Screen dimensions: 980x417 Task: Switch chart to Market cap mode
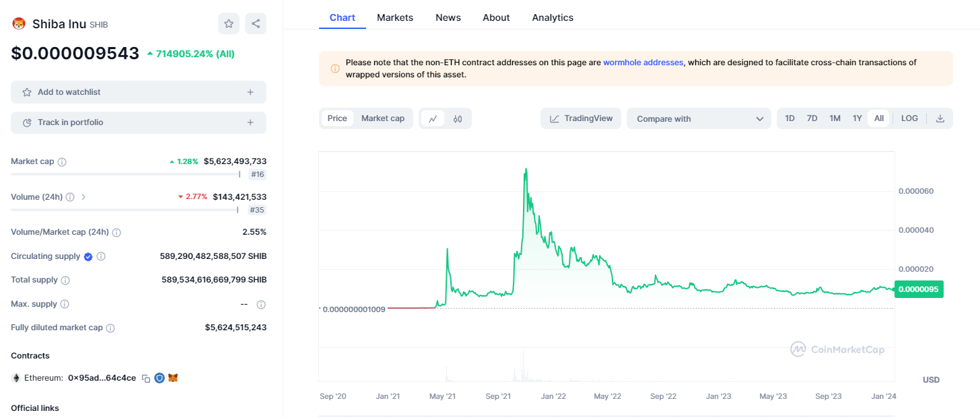click(x=383, y=118)
